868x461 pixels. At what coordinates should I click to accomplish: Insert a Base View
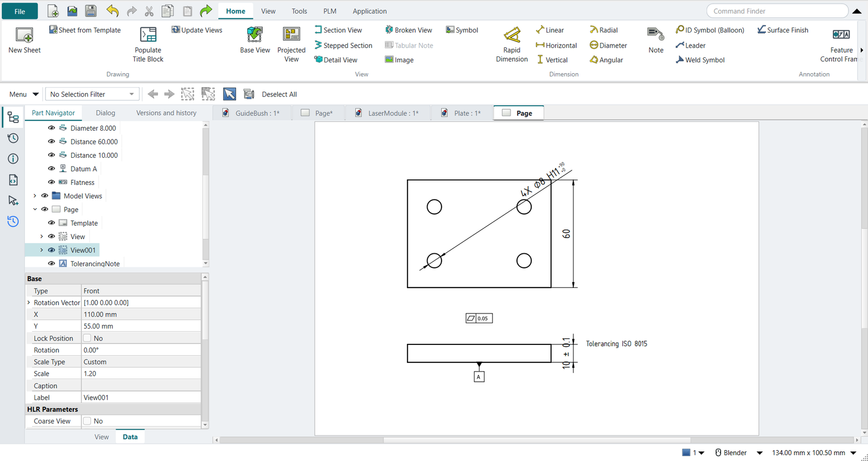click(255, 40)
